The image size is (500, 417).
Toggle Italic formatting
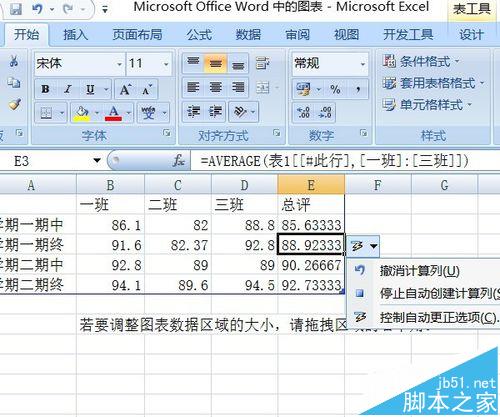[68, 89]
